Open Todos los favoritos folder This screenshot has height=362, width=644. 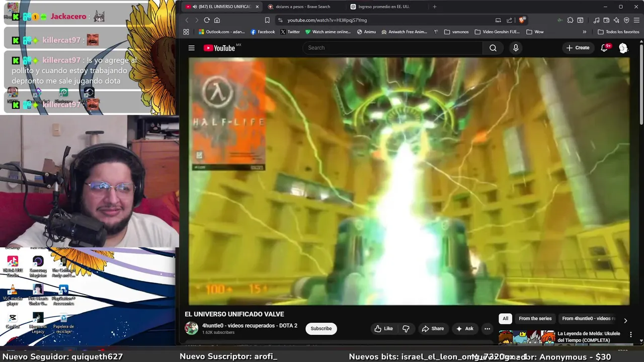618,32
